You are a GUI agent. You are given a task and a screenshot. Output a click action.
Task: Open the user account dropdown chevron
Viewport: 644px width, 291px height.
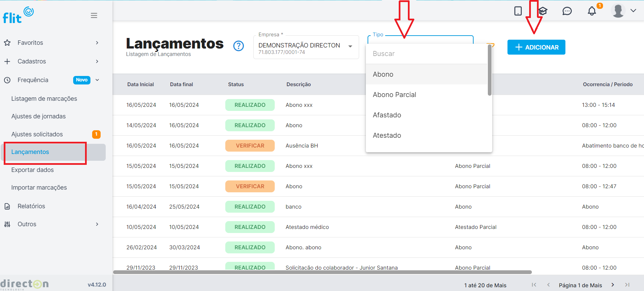(x=633, y=11)
